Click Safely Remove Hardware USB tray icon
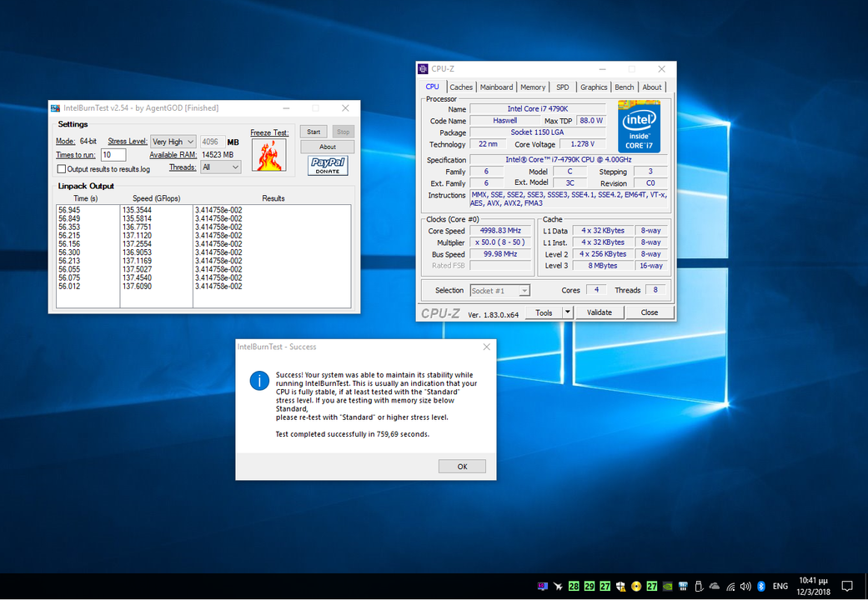 (699, 586)
